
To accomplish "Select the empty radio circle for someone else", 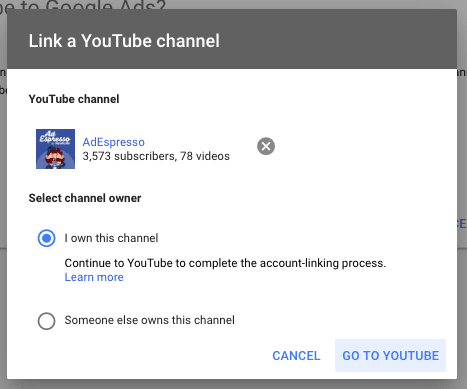I will [46, 321].
